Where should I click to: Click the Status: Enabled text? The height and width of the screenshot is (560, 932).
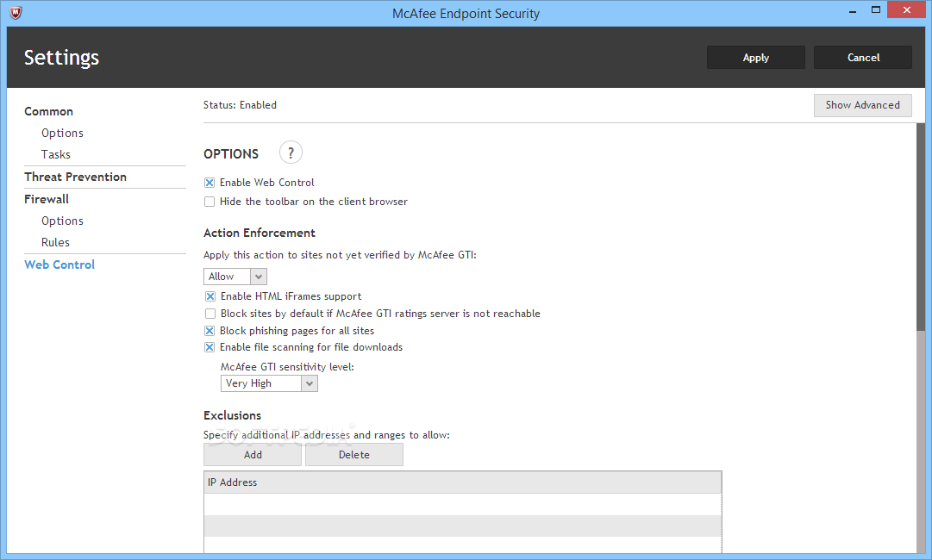point(240,105)
